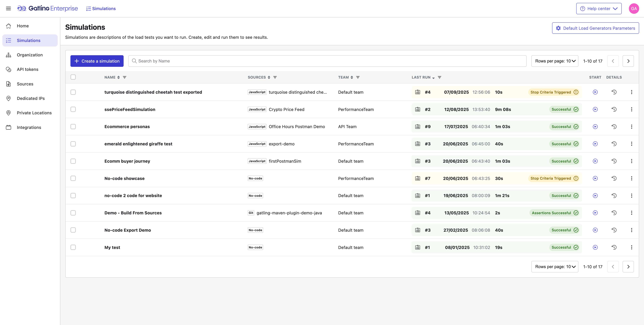Viewport: 644px width, 325px height.
Task: Click the filter icon beside the NAME column
Action: (x=124, y=77)
